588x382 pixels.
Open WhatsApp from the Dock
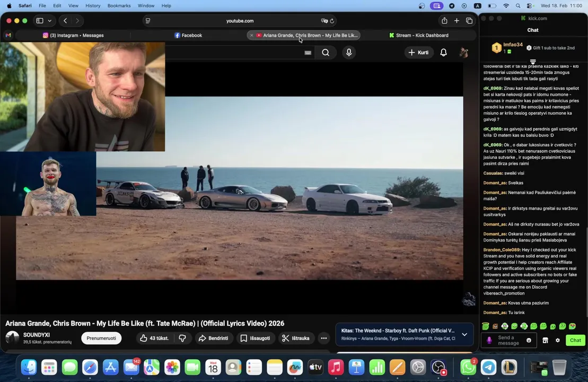468,367
